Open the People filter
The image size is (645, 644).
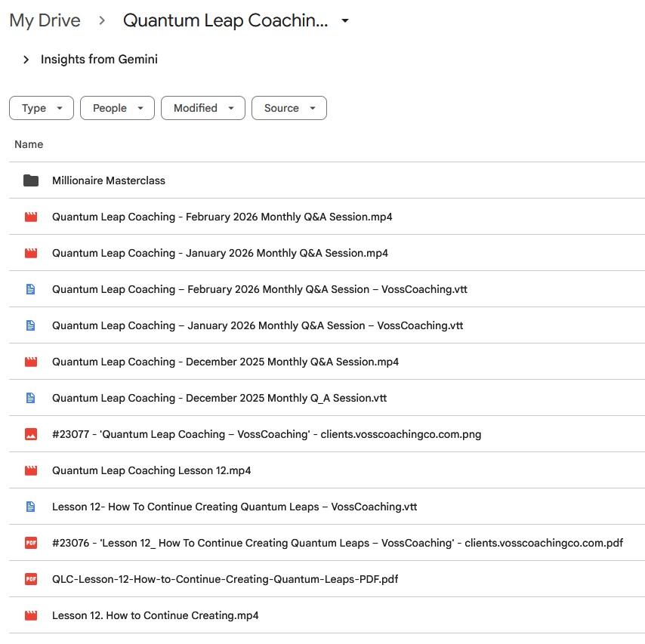click(x=117, y=108)
